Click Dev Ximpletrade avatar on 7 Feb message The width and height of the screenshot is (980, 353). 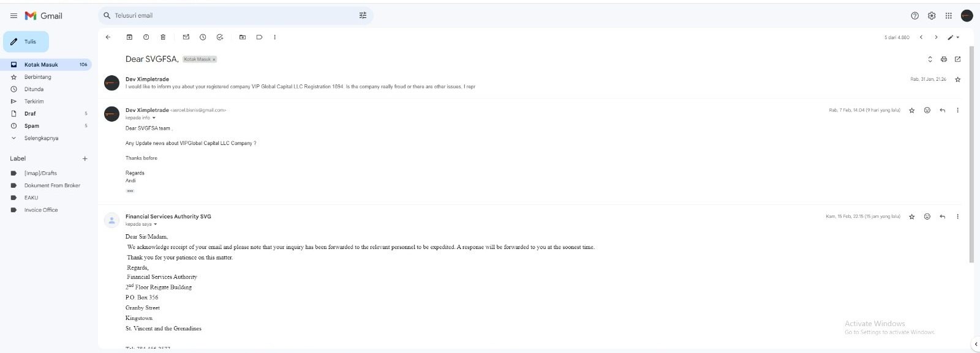pyautogui.click(x=111, y=114)
